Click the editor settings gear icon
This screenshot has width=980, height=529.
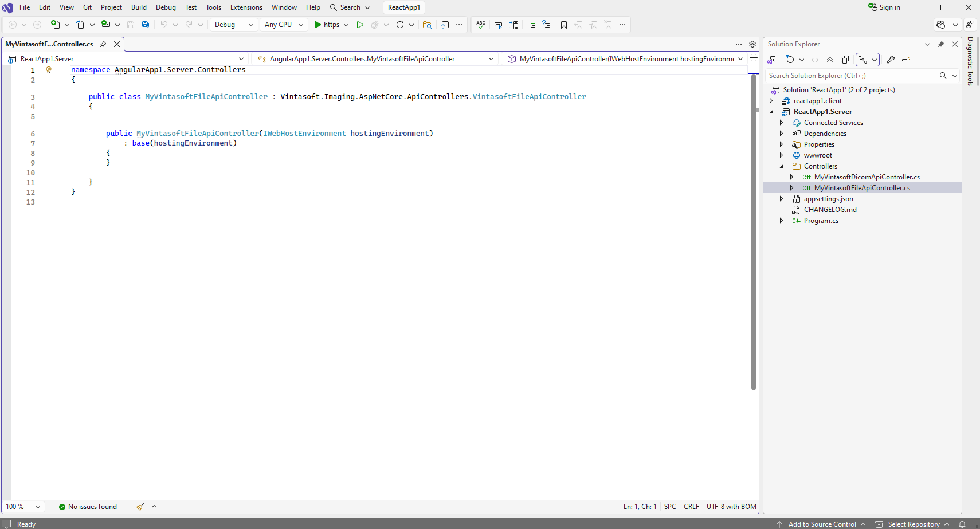[x=752, y=44]
